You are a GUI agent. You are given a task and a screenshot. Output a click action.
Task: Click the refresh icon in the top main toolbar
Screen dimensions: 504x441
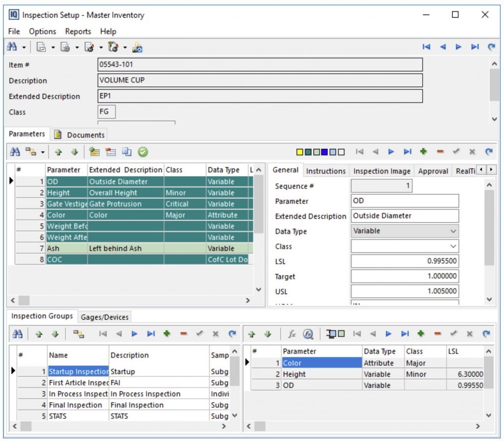coord(491,47)
